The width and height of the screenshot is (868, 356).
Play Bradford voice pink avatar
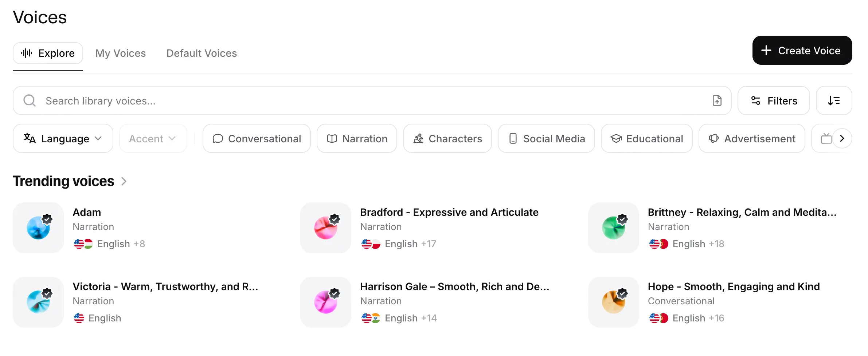tap(326, 228)
